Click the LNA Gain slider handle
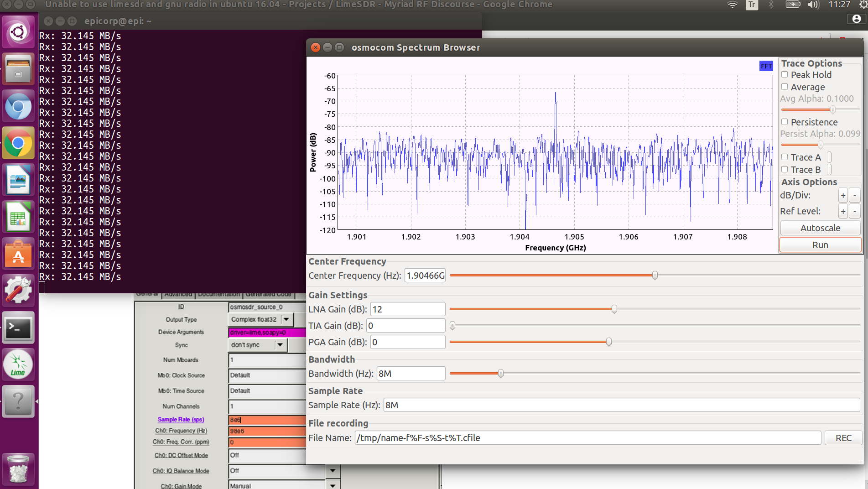This screenshot has width=868, height=489. [614, 309]
